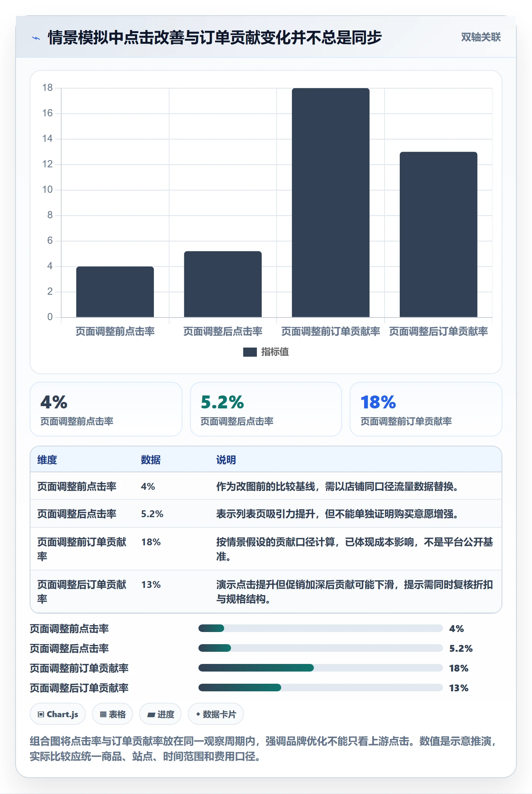This screenshot has width=532, height=794.
Task: Click the description starting 表示列表页吸引力提升
Action: click(x=337, y=514)
